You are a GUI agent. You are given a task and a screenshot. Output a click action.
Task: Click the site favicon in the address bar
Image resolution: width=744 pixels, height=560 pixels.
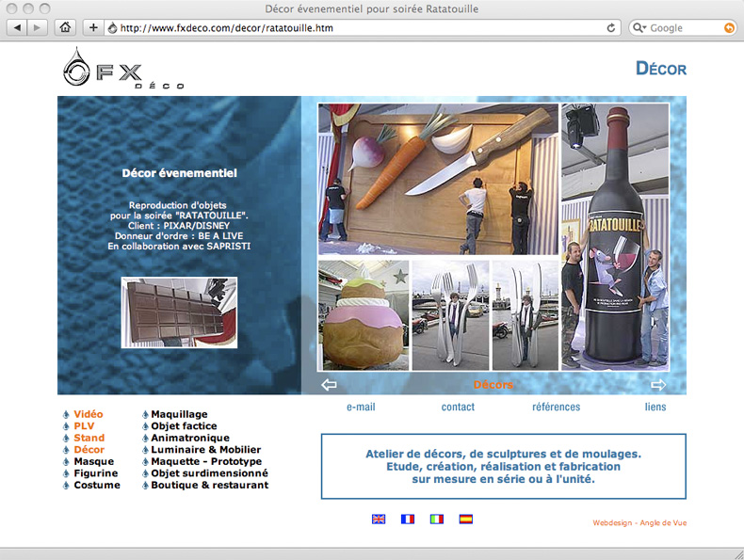(112, 28)
